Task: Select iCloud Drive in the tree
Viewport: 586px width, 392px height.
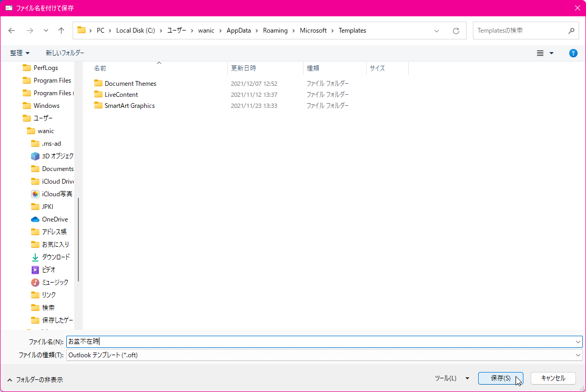Action: (x=57, y=181)
